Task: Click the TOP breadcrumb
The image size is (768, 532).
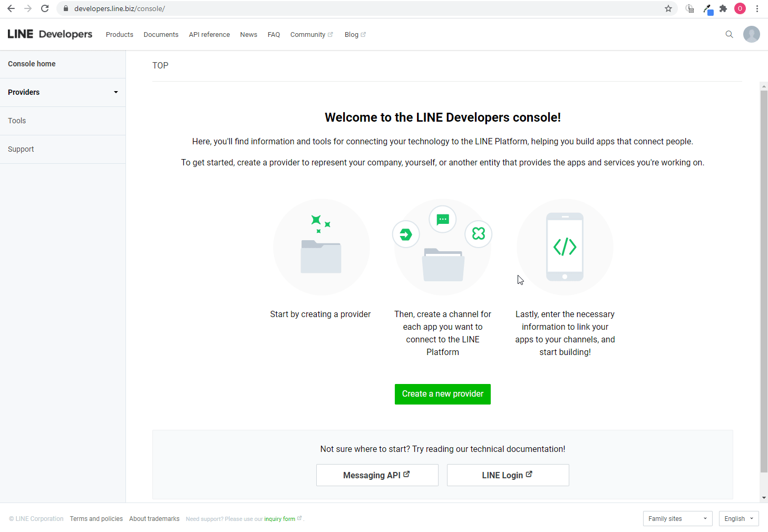Action: pyautogui.click(x=160, y=65)
